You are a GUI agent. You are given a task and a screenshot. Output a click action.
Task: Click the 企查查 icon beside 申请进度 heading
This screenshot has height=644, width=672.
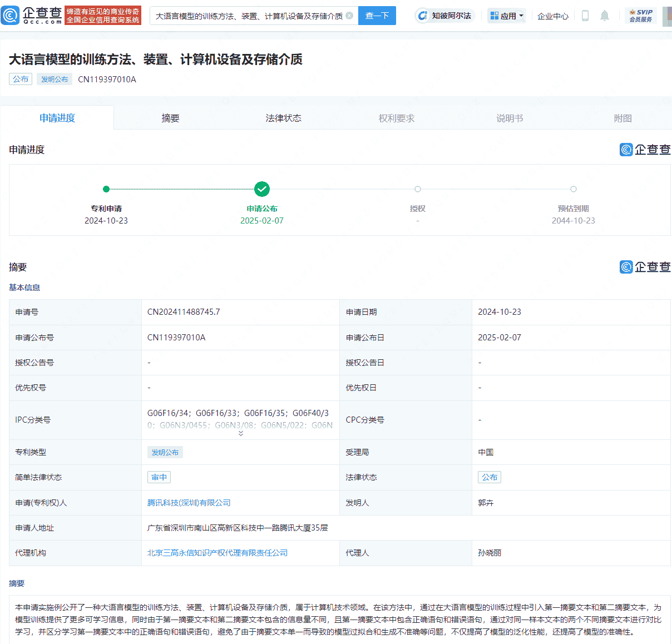coord(645,149)
